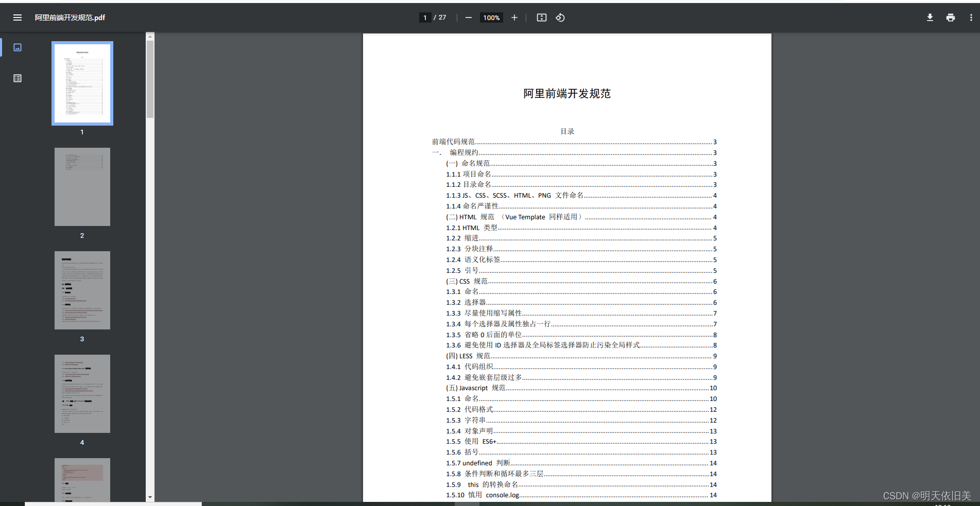
Task: Select page 4 thumbnail
Action: point(82,394)
